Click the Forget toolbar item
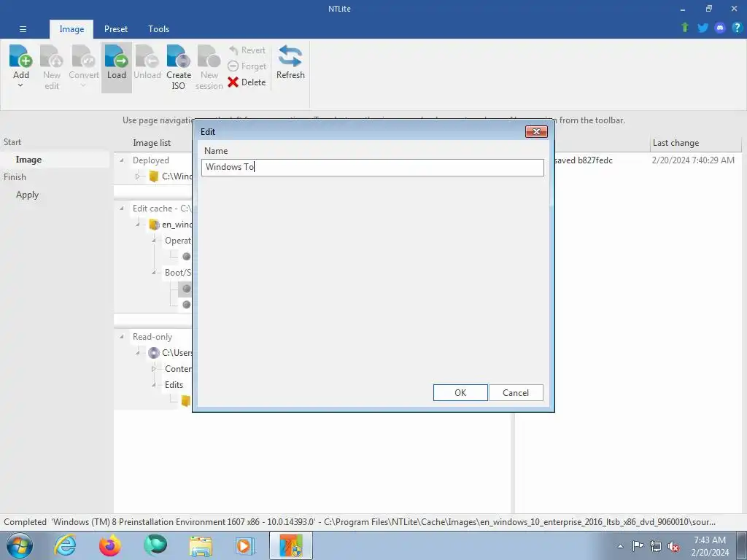 (x=247, y=66)
